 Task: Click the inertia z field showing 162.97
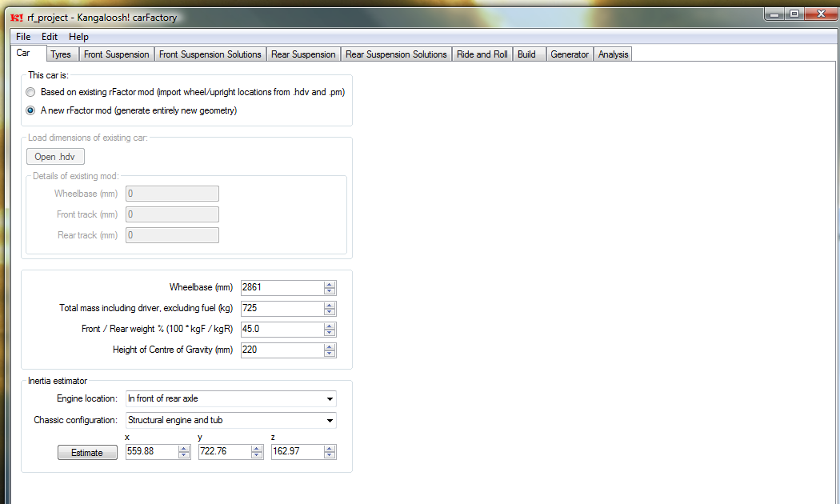click(298, 451)
